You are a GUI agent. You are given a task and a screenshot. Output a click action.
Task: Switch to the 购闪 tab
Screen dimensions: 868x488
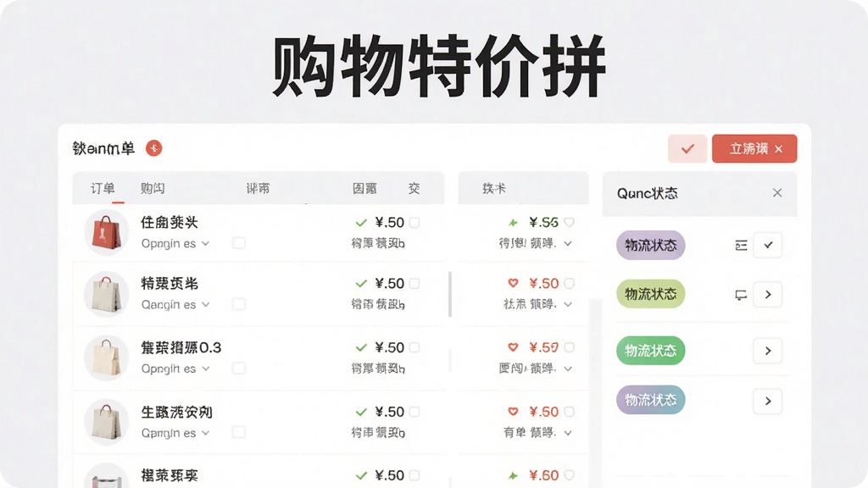(153, 189)
